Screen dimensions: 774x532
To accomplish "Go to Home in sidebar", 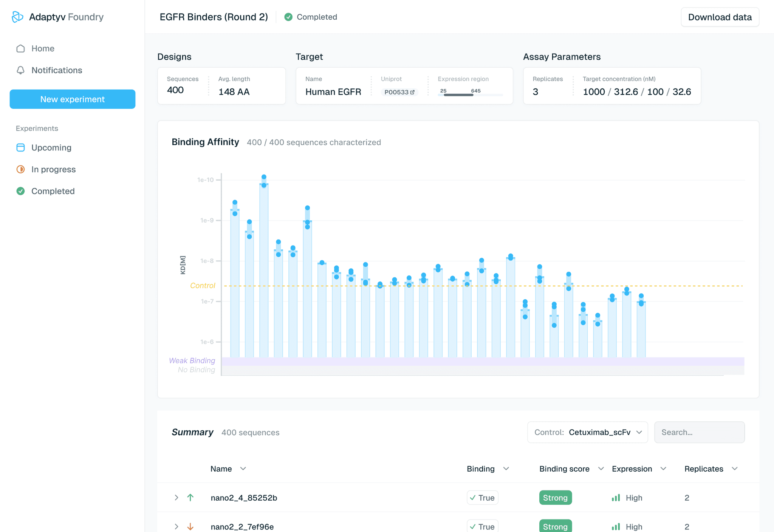I will coord(43,49).
